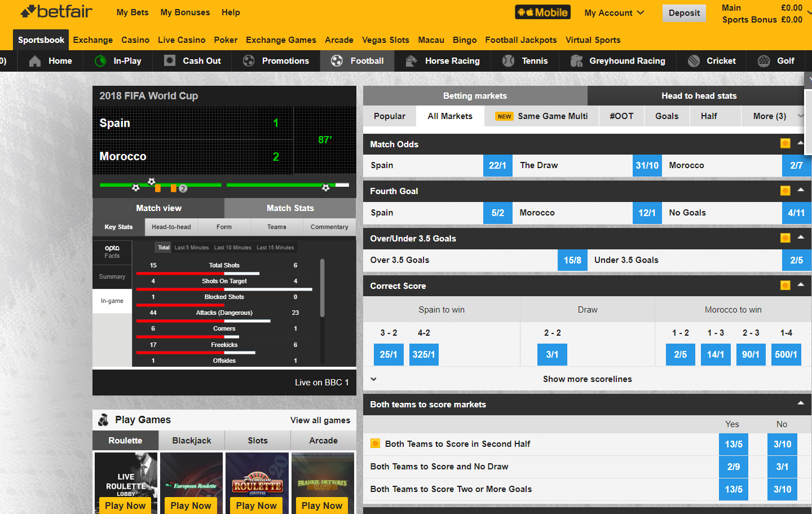
Task: Click the Football ball icon in navigation
Action: 337,61
